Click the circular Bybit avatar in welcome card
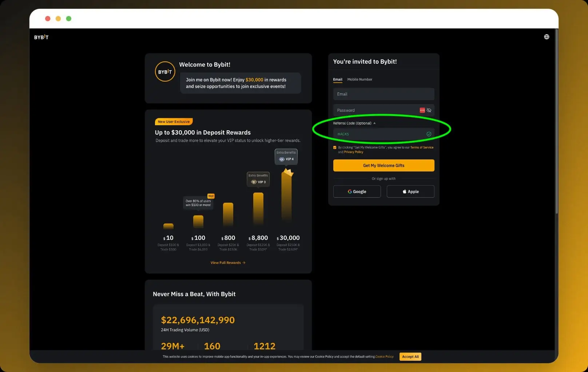Image resolution: width=588 pixels, height=372 pixels. point(165,72)
